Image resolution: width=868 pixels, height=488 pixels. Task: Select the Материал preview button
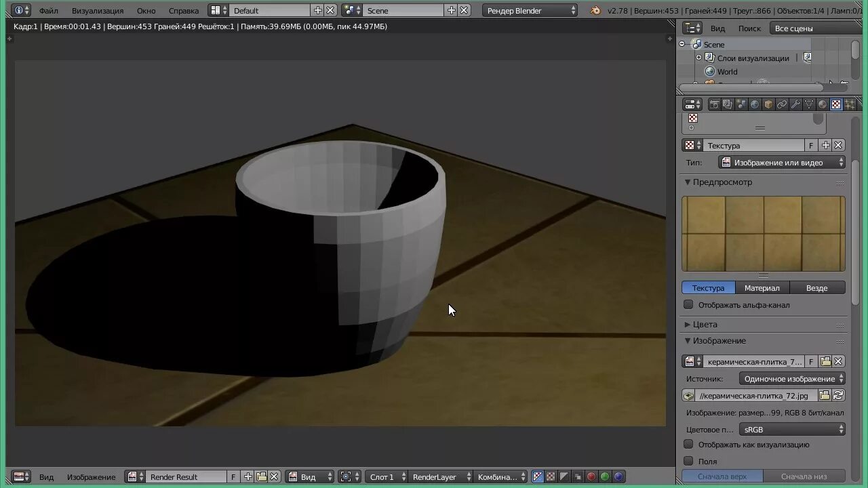(x=762, y=288)
